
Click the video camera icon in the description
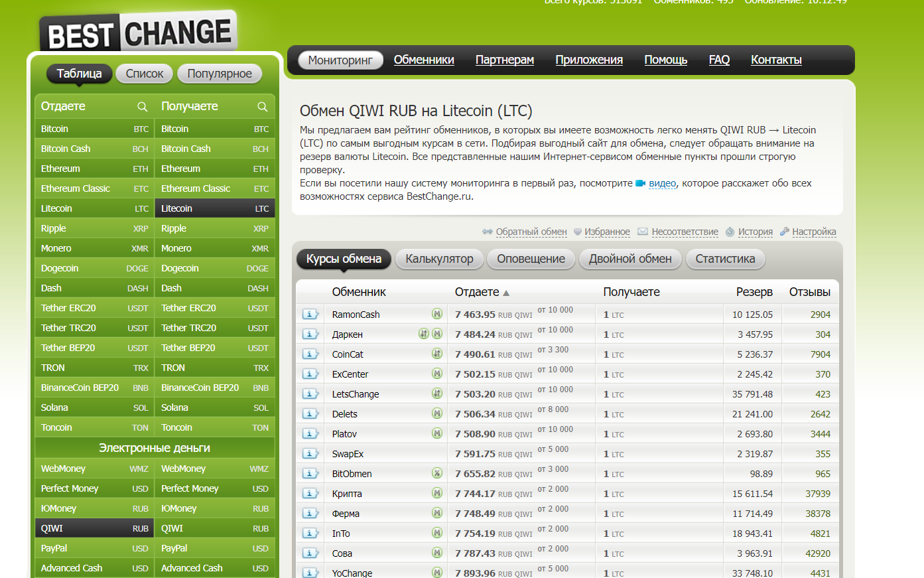641,183
